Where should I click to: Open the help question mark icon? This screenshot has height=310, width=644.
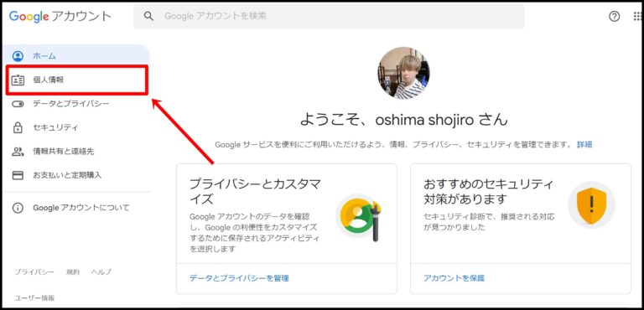click(x=614, y=17)
